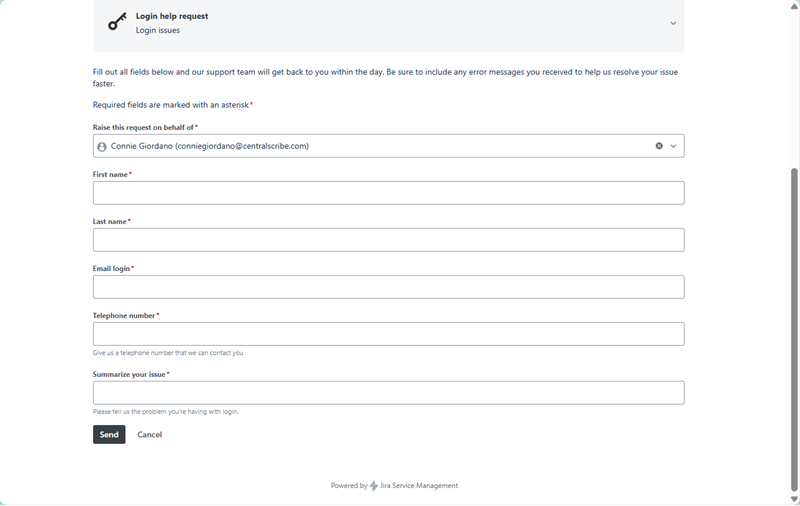The height and width of the screenshot is (506, 800).
Task: Click the 'Give us a telephone number' hint
Action: point(168,353)
